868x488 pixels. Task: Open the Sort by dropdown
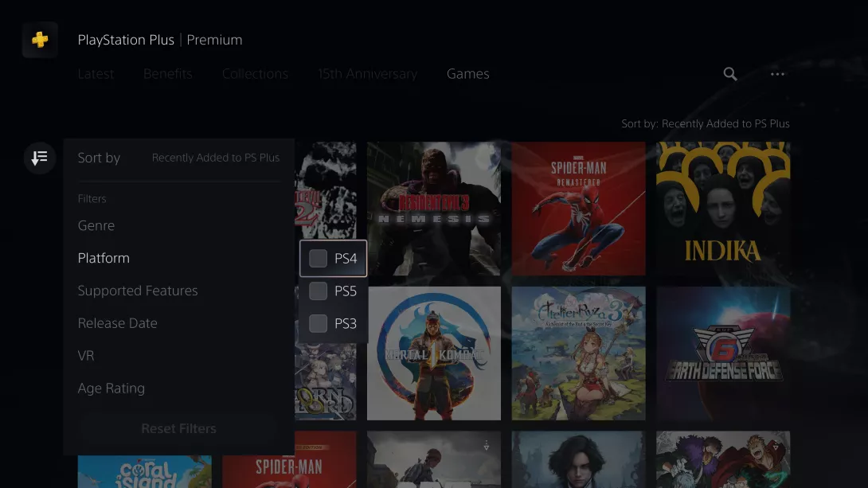pos(179,158)
